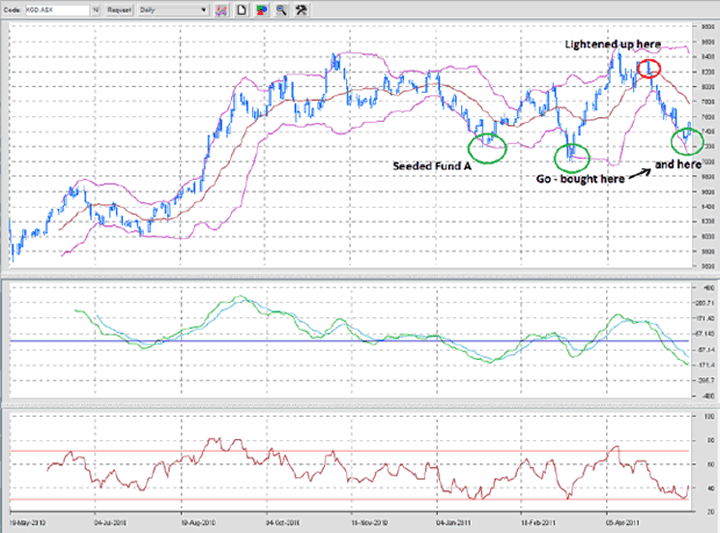
Task: Open the colored shapes icon in the toolbar
Action: [x=260, y=9]
